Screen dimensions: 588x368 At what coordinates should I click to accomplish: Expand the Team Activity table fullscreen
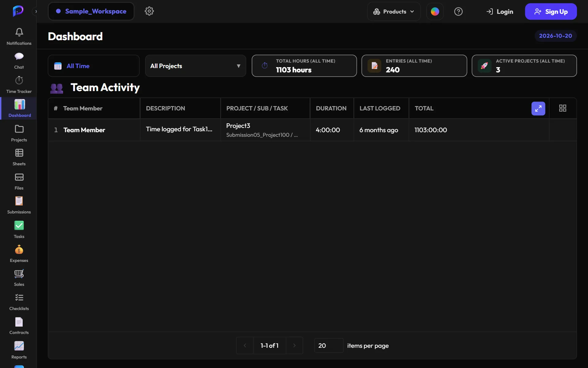pos(538,109)
